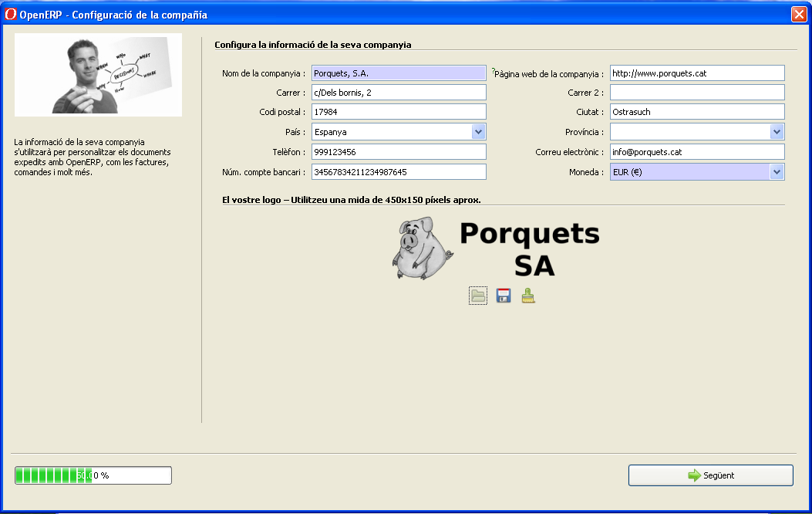Screen dimensions: 812x514
Task: Focus the empty Carrer 2 field
Action: click(x=696, y=93)
